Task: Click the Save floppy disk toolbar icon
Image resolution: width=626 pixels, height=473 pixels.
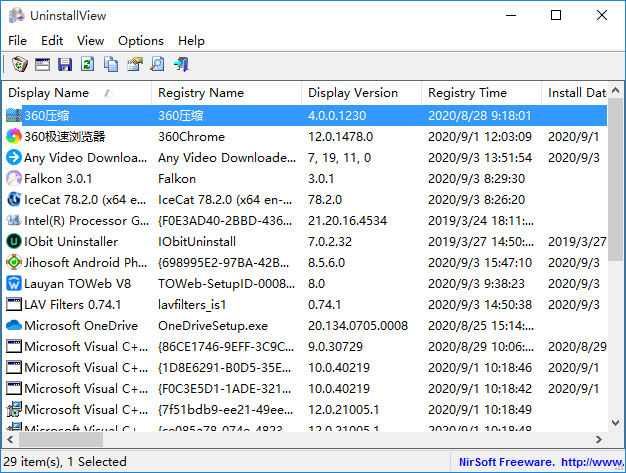Action: click(65, 65)
